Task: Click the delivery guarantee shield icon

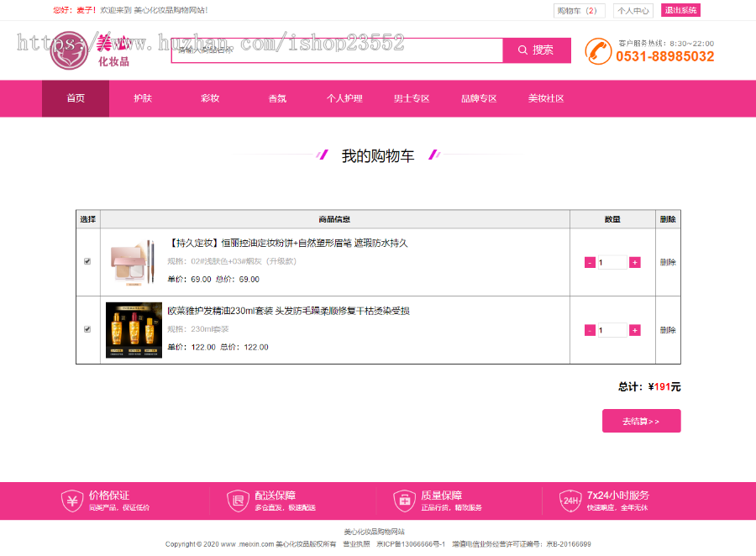Action: coord(238,501)
